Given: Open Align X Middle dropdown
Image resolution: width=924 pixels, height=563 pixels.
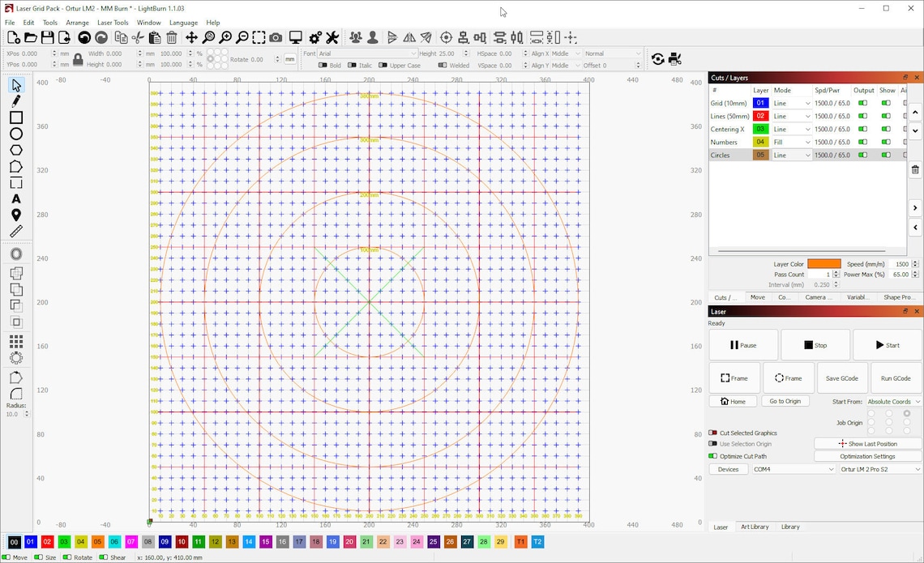Looking at the screenshot, I should pyautogui.click(x=566, y=53).
